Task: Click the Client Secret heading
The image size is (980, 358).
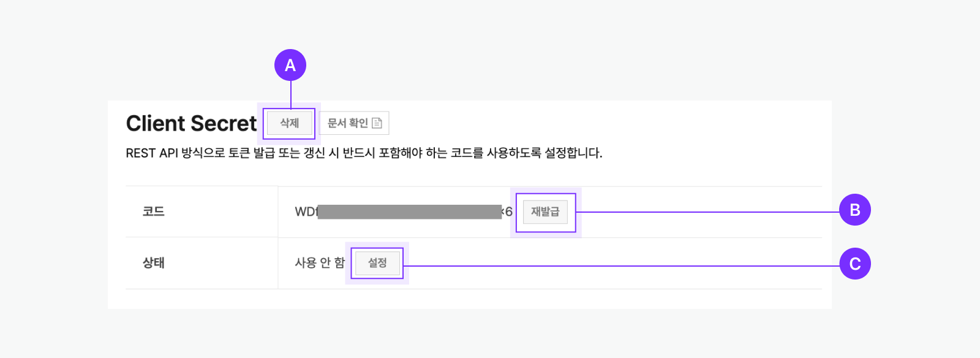Action: pyautogui.click(x=191, y=123)
